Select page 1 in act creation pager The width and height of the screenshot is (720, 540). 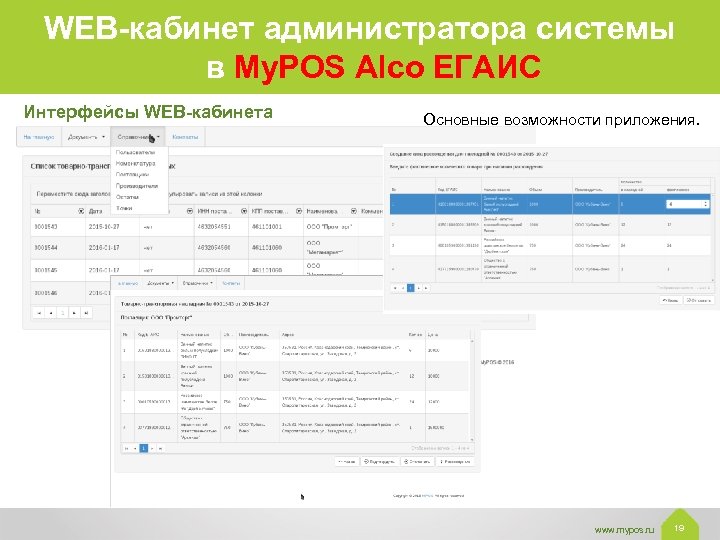point(411,288)
